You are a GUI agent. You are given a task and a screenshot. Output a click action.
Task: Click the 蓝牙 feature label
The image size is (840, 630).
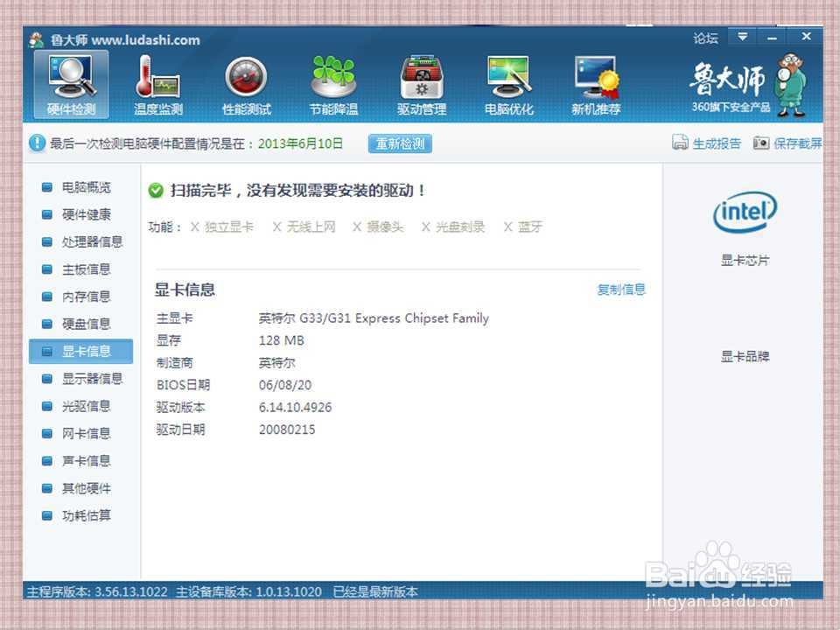tap(530, 227)
